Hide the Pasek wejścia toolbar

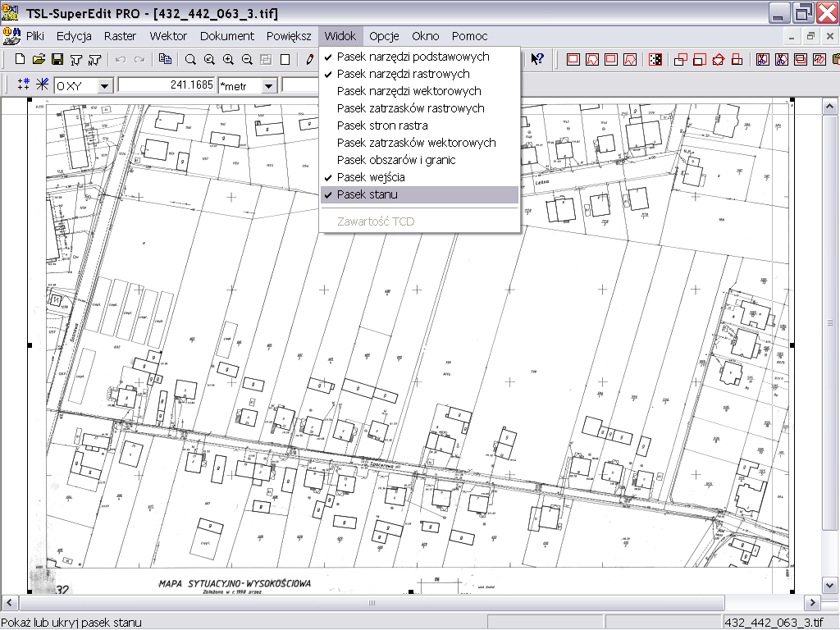point(371,177)
